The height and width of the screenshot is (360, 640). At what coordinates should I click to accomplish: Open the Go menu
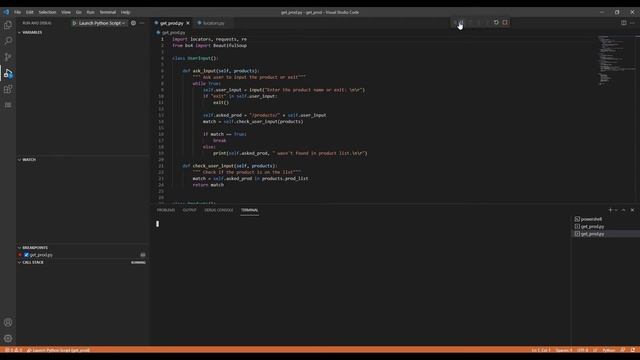[x=78, y=12]
